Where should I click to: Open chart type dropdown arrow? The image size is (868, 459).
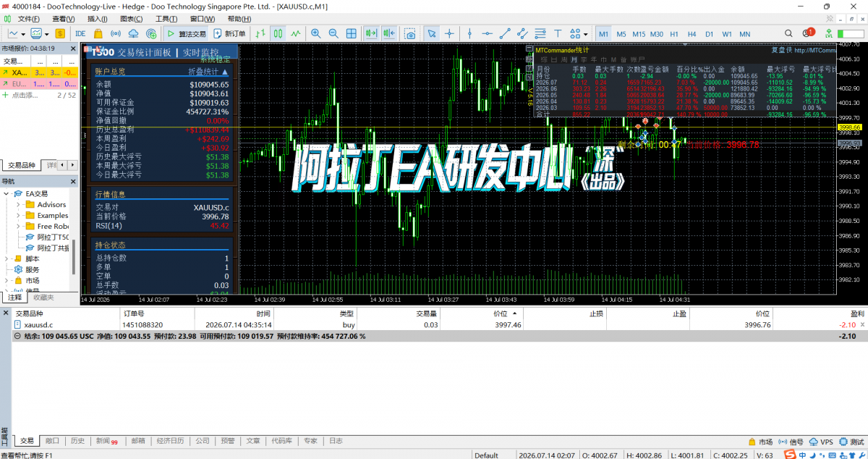(x=24, y=33)
